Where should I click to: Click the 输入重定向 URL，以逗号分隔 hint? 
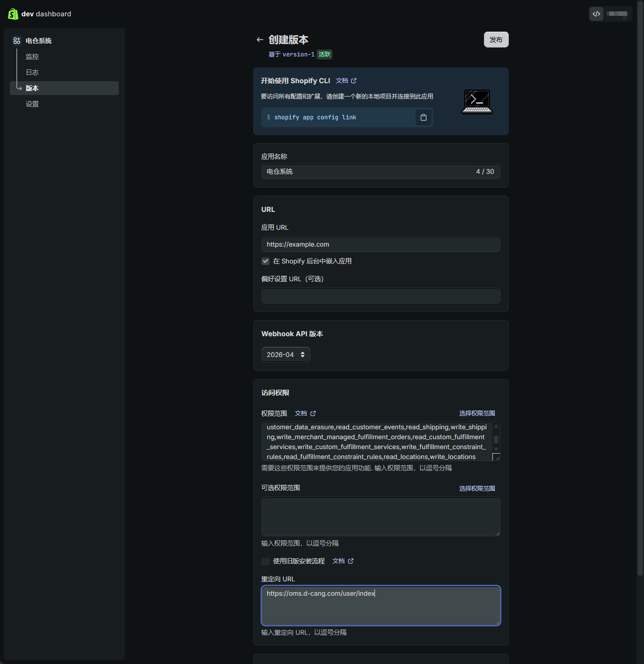click(x=304, y=632)
